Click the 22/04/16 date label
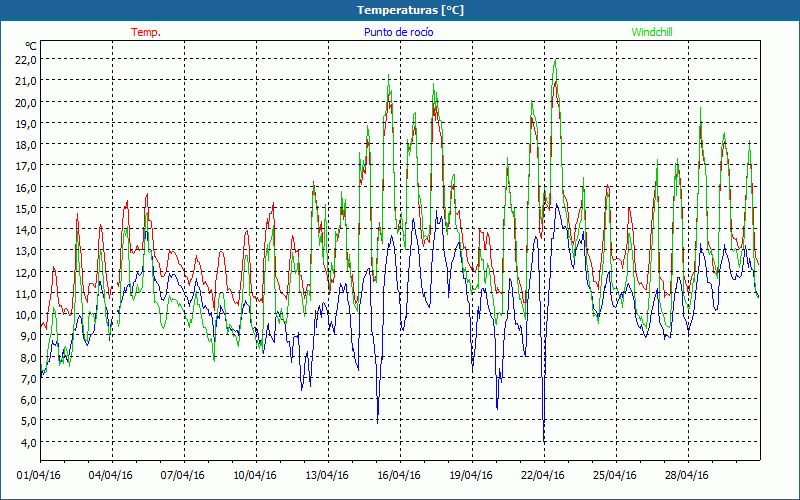 coord(543,476)
